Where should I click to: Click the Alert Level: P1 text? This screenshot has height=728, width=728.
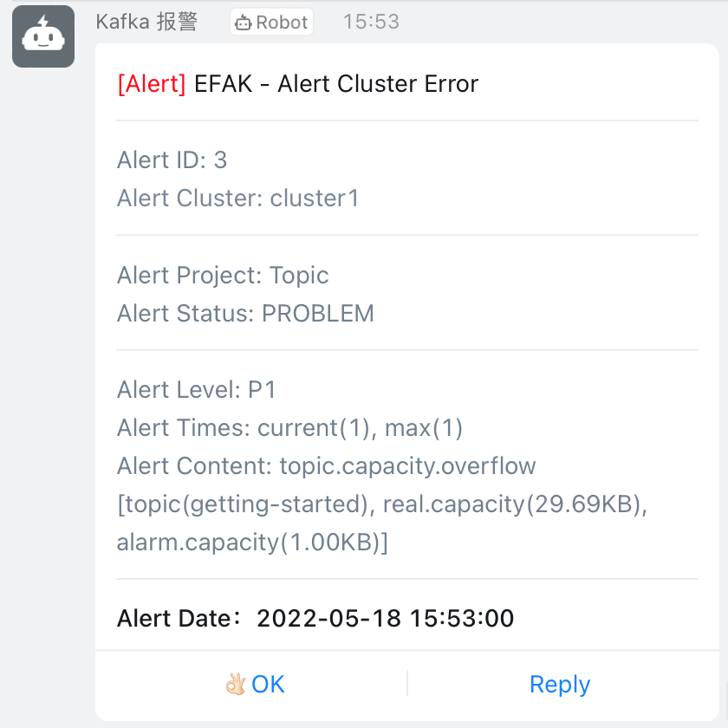(x=197, y=390)
